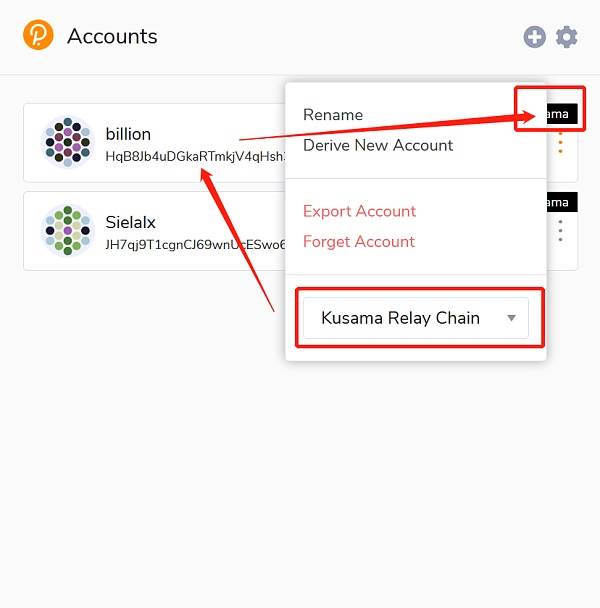Click the Kusama chain badge on Sielalx account

click(x=562, y=202)
